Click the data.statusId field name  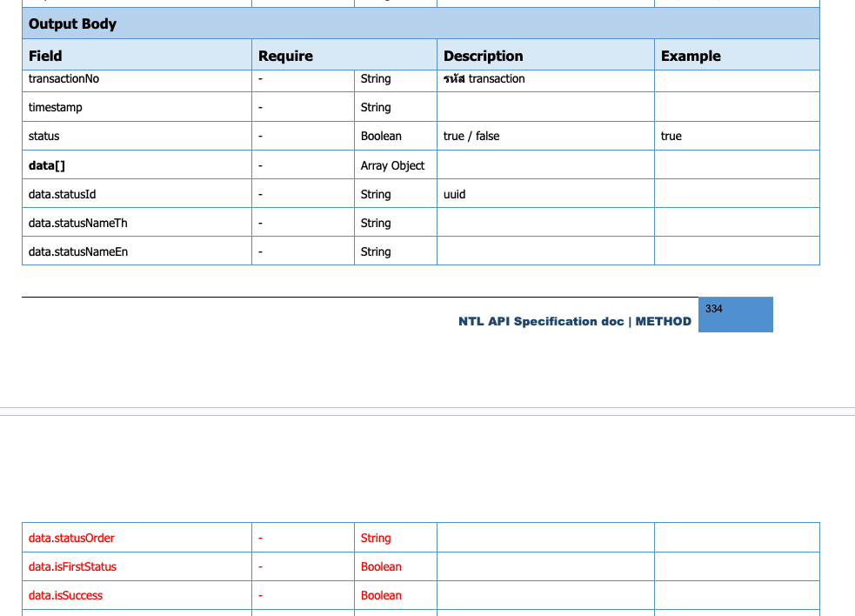coord(62,194)
